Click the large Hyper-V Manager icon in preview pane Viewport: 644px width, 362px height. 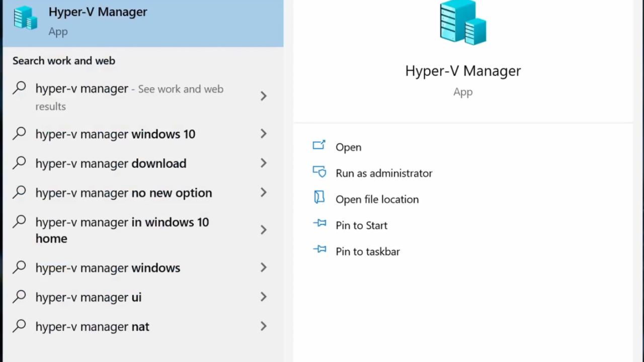(463, 23)
